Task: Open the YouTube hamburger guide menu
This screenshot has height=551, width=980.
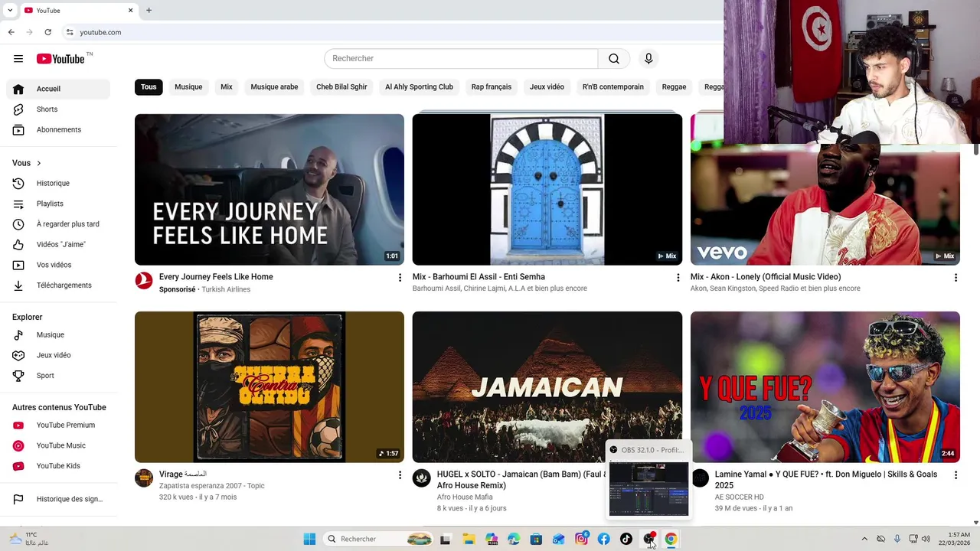Action: 18,59
